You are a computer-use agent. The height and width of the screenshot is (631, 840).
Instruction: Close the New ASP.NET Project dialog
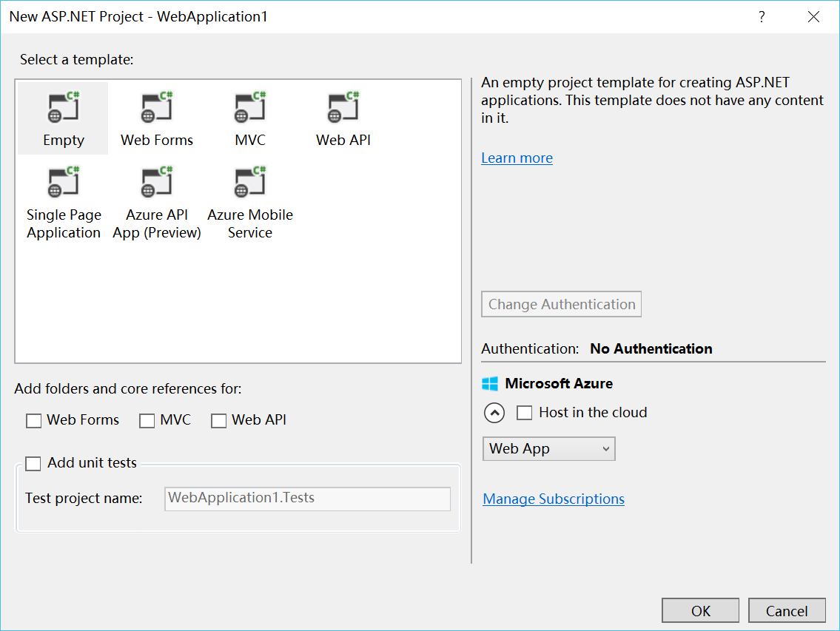[x=813, y=16]
